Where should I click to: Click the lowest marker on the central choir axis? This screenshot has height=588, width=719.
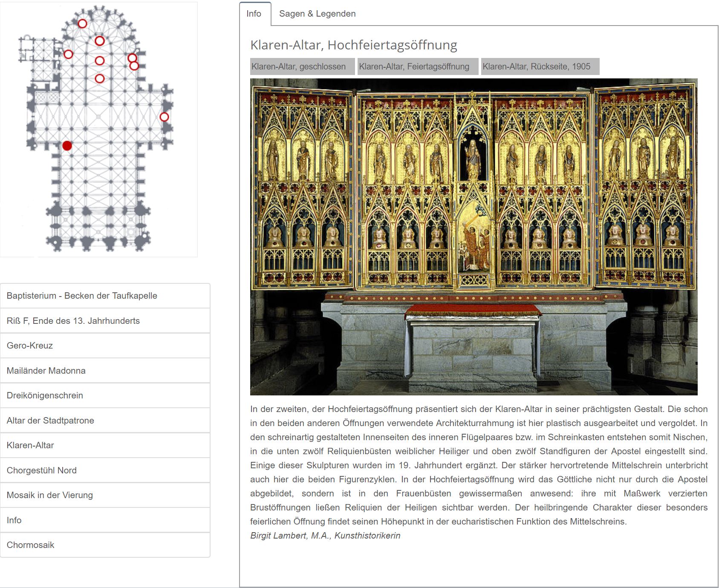tap(100, 78)
